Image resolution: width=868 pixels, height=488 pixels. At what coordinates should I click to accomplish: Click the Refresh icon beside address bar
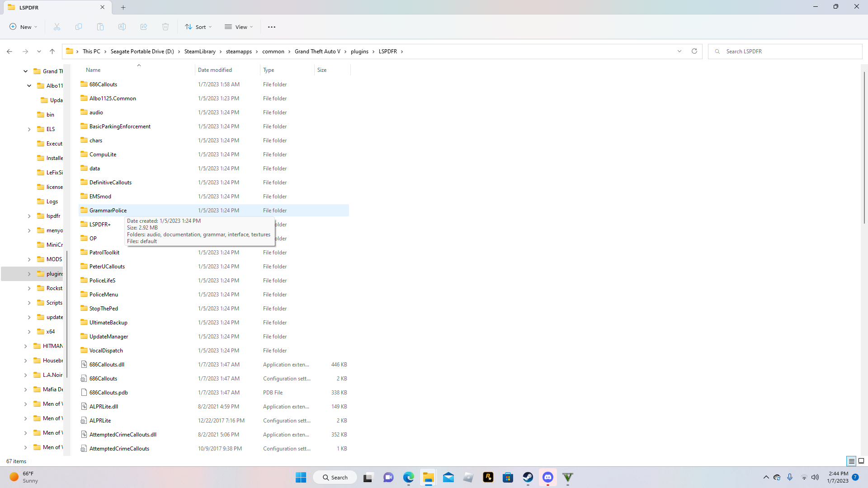(x=694, y=52)
